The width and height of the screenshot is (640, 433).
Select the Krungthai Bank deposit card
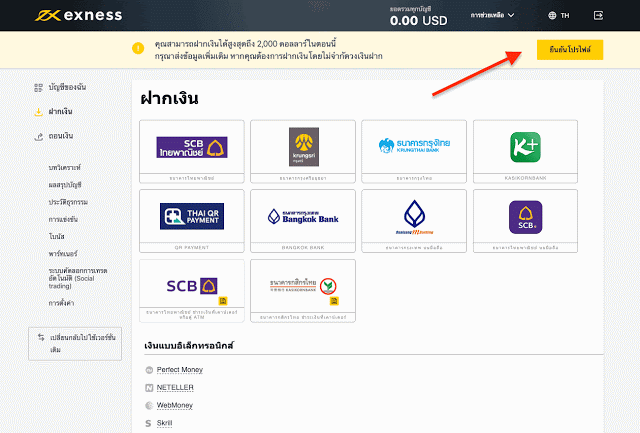point(414,151)
